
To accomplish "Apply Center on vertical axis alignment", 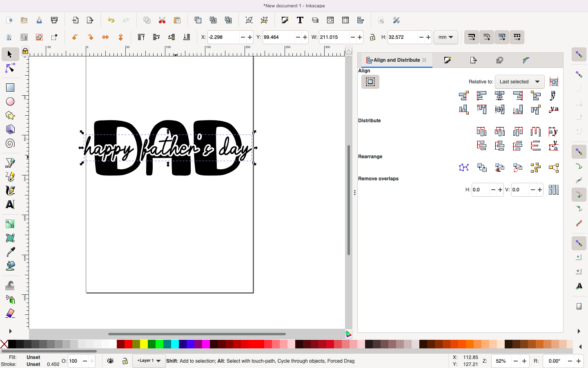I will (499, 96).
